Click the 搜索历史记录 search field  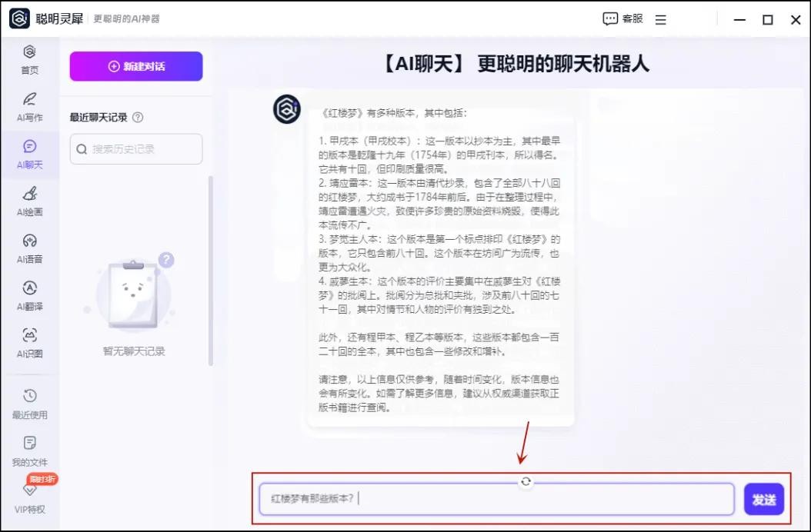(136, 149)
